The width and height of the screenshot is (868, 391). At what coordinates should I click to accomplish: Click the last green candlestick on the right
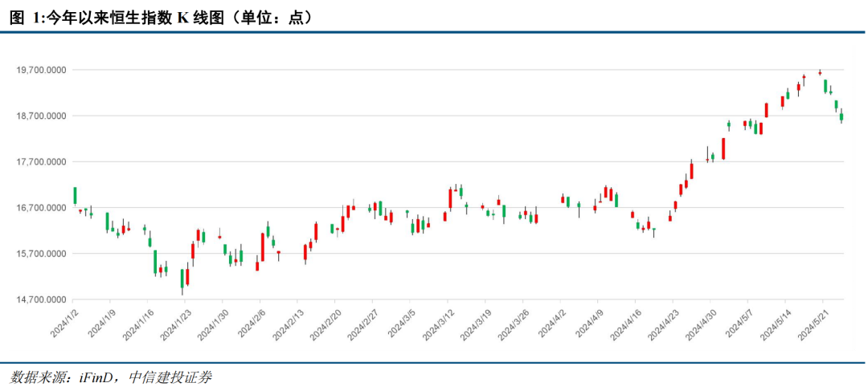pyautogui.click(x=841, y=116)
